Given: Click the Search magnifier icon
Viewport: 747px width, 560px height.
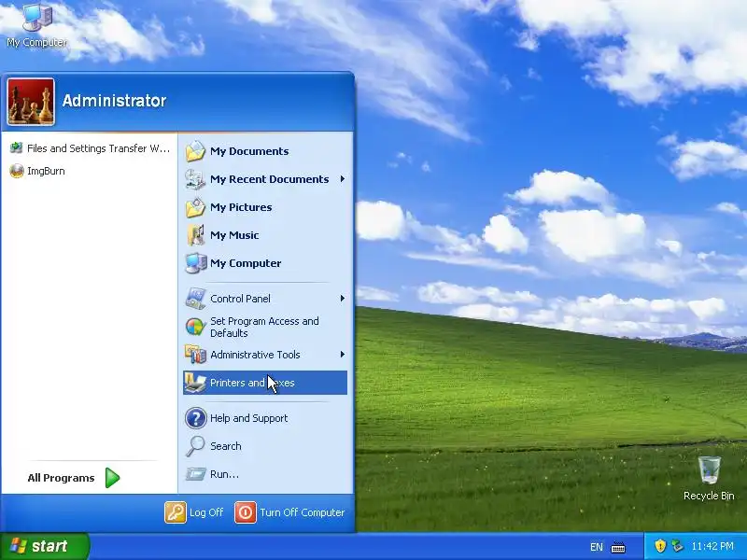Looking at the screenshot, I should 195,446.
